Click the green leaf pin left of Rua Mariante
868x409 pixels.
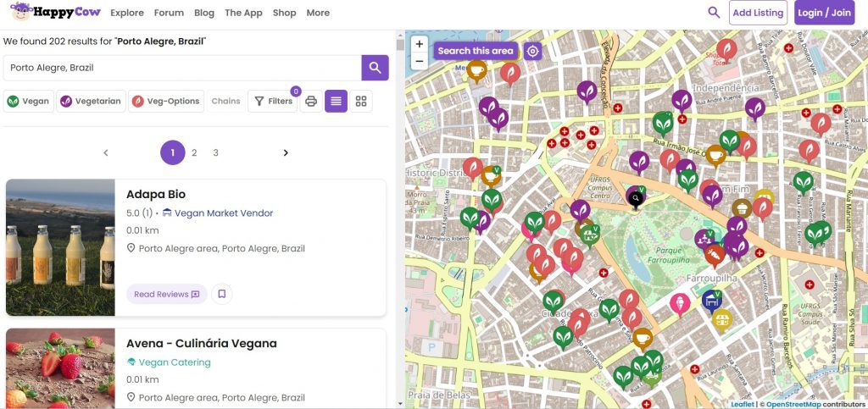803,181
